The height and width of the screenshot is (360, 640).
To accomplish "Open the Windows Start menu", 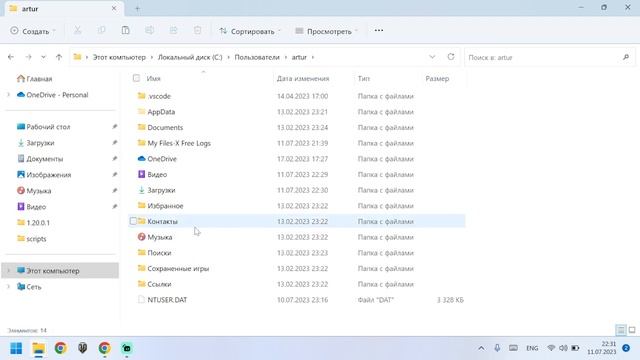I will (16, 348).
